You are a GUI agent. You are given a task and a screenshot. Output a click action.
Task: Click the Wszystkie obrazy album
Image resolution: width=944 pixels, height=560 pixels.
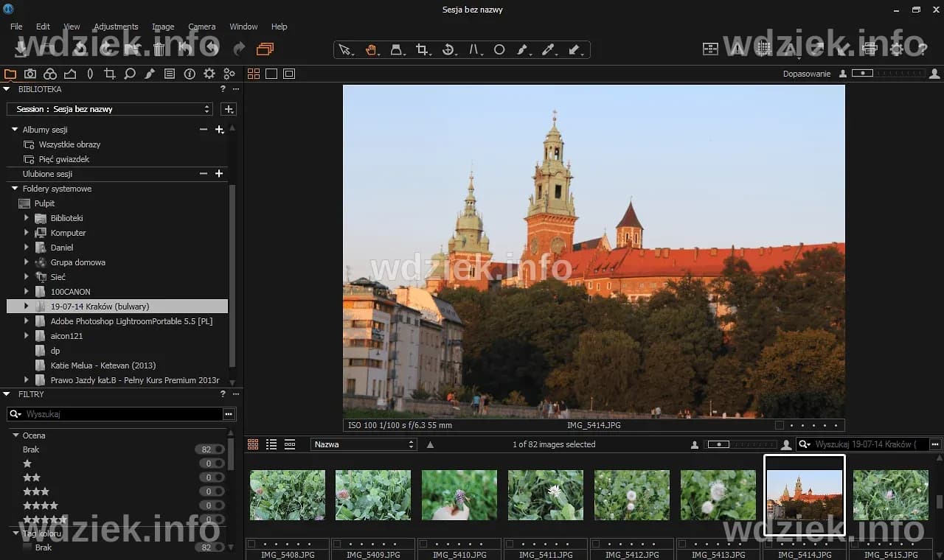(70, 144)
